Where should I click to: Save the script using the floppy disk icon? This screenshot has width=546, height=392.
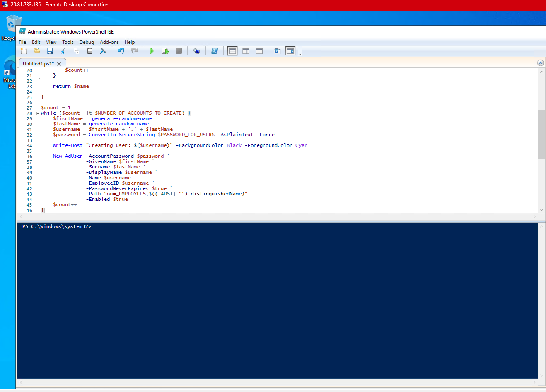50,51
